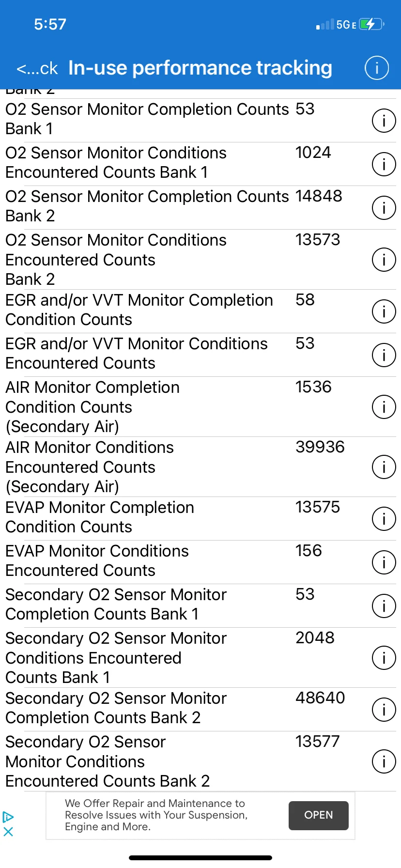This screenshot has width=401, height=868.
Task: Select the EVAP Monitor Completion value 13575
Action: coord(318,507)
